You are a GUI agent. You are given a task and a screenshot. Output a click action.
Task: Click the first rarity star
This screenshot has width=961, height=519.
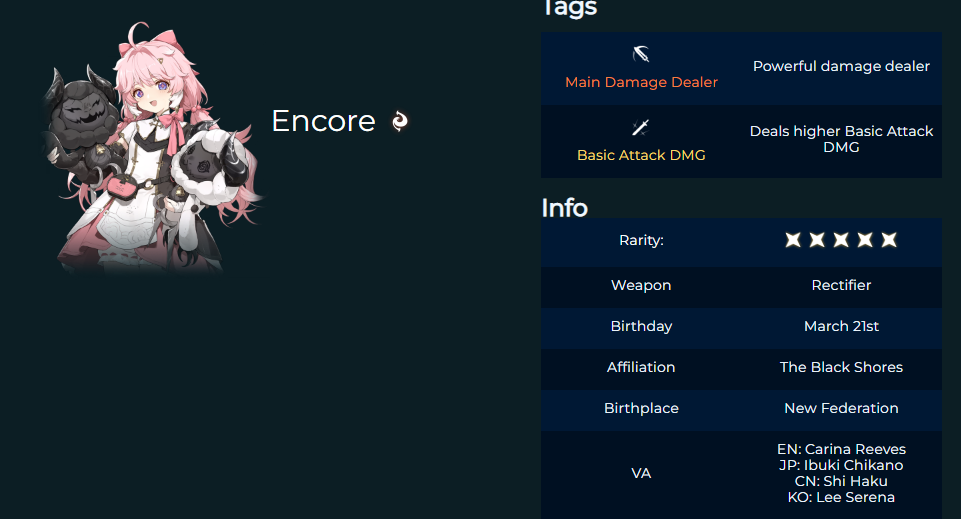793,240
